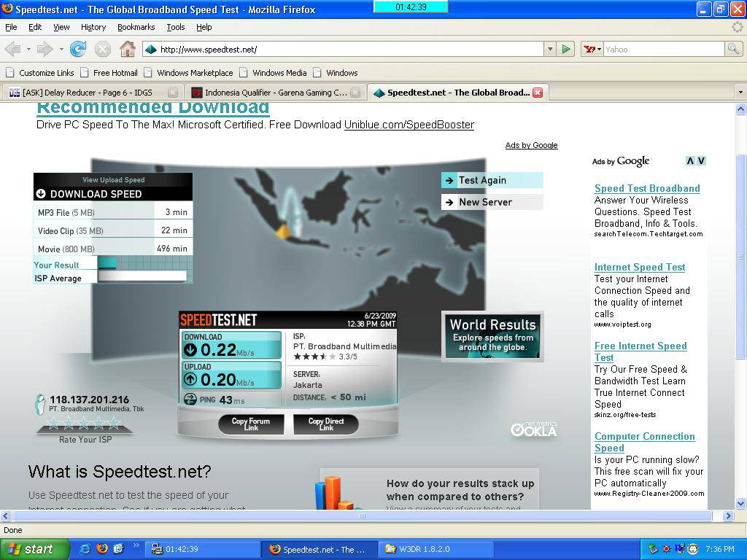Screen dimensions: 747x560
Task: Click the green Go arrow
Action: [566, 49]
